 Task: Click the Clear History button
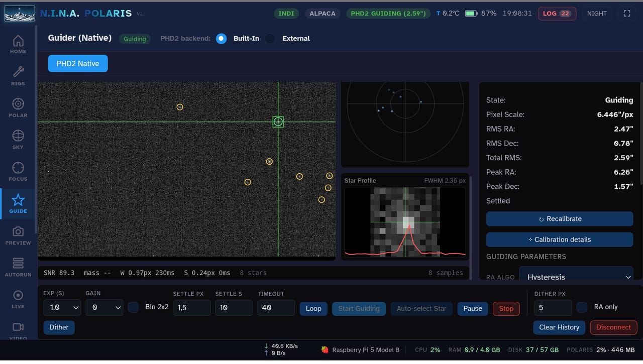[559, 327]
